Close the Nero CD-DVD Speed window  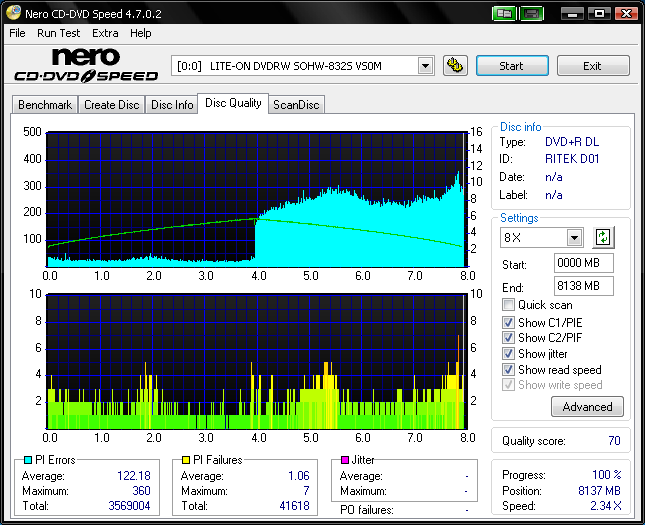pyautogui.click(x=626, y=14)
